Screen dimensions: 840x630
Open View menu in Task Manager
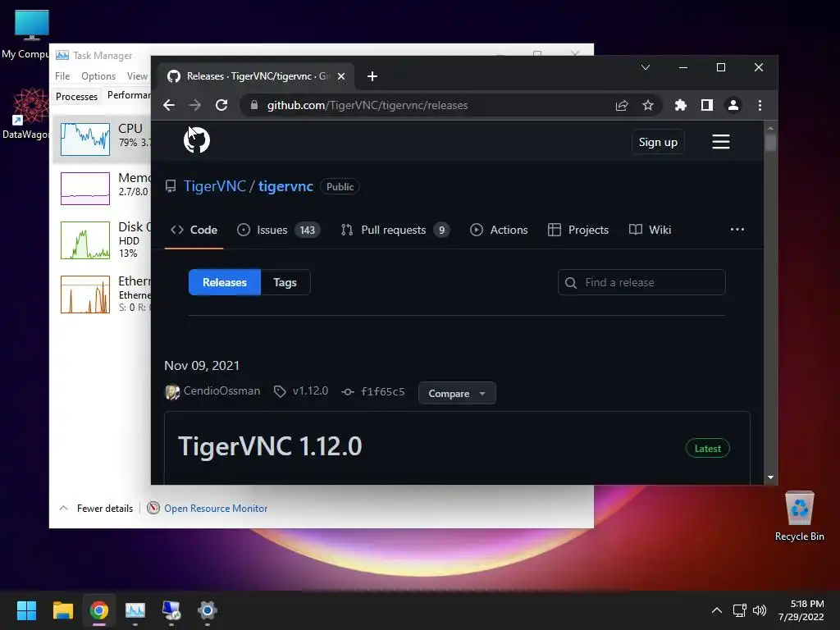point(137,76)
